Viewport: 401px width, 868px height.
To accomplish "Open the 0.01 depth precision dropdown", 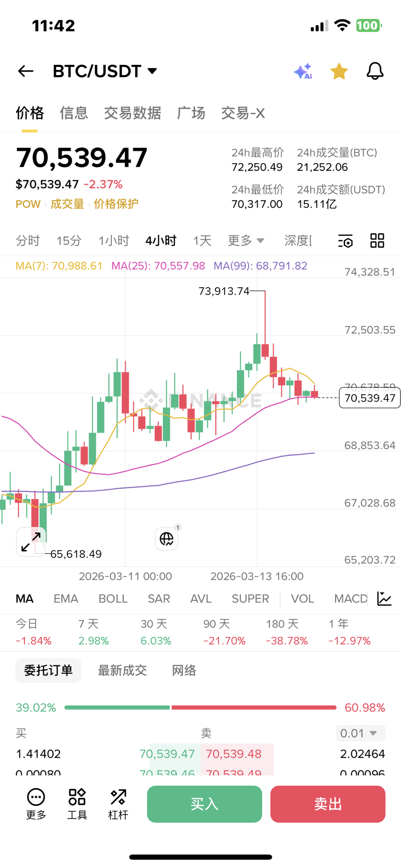I will point(360,733).
